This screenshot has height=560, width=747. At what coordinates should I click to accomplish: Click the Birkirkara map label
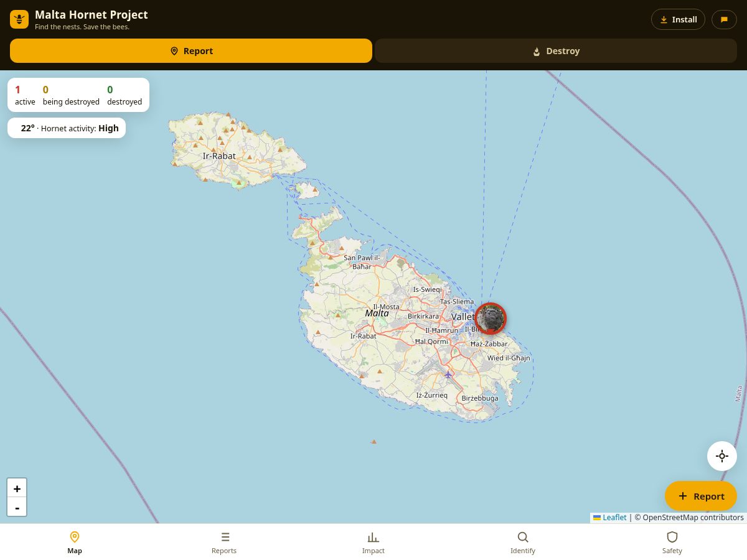click(423, 316)
